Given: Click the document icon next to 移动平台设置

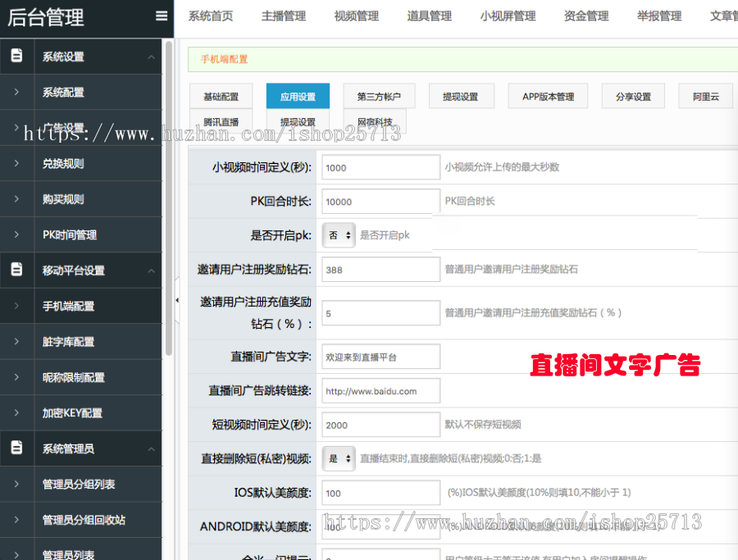Looking at the screenshot, I should (16, 270).
